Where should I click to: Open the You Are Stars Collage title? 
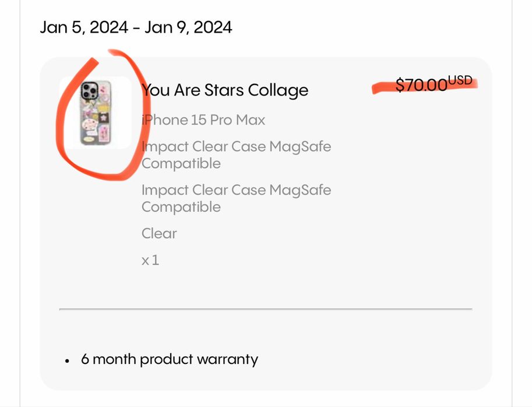coord(225,90)
